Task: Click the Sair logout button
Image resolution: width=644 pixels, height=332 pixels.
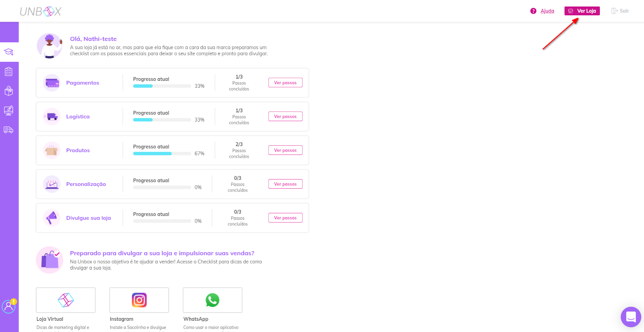Action: point(620,11)
